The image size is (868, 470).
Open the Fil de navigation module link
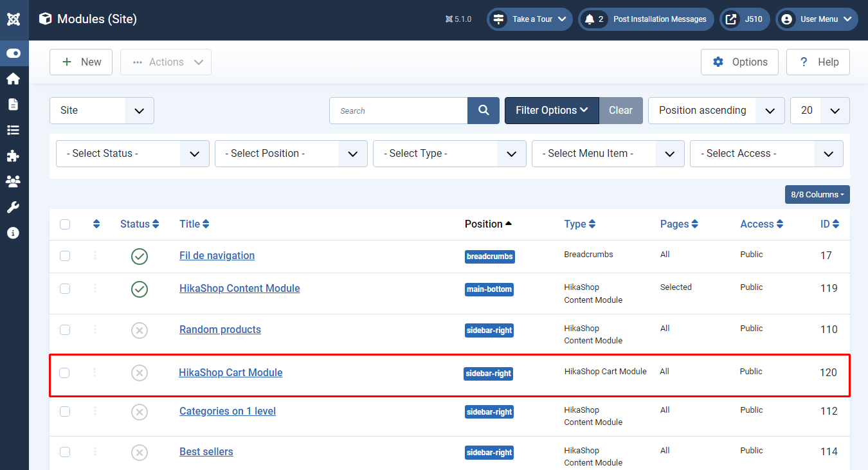click(217, 256)
